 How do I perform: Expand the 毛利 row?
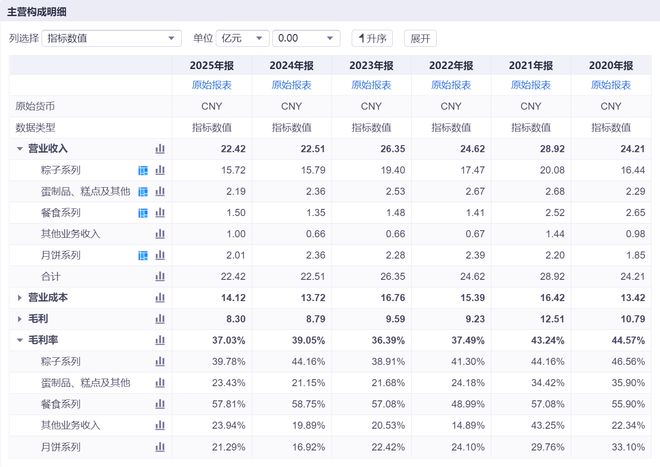(x=19, y=319)
